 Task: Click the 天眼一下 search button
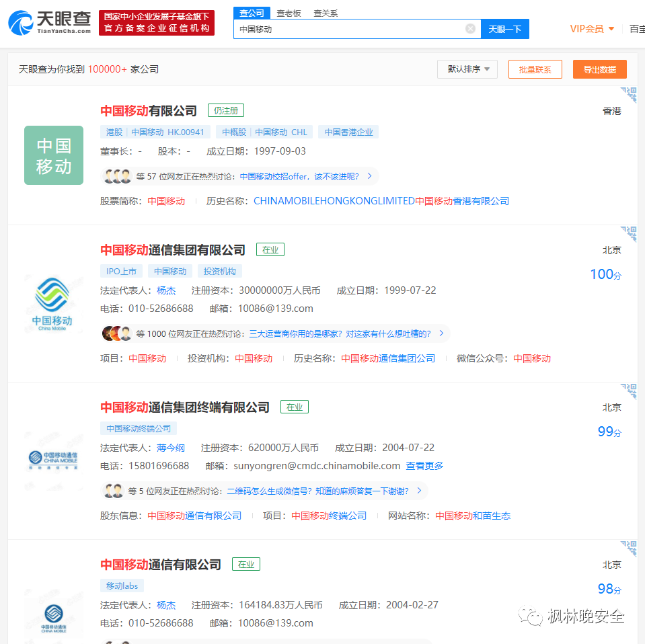pyautogui.click(x=504, y=29)
